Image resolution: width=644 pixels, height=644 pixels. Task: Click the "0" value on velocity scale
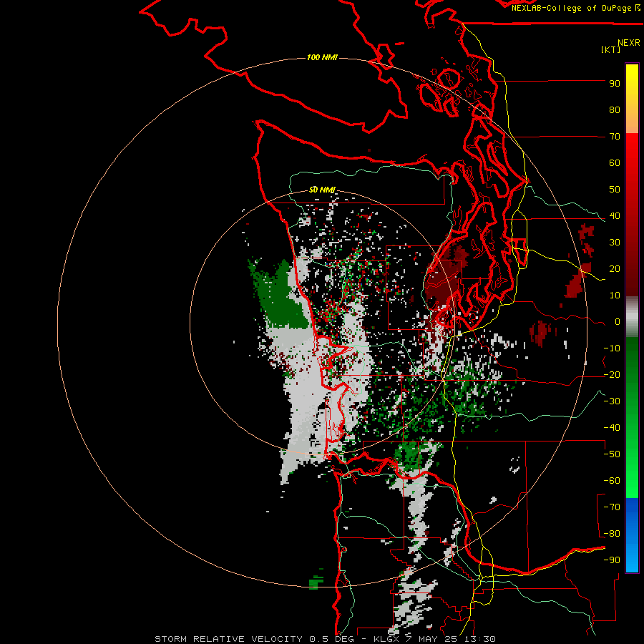tap(618, 322)
